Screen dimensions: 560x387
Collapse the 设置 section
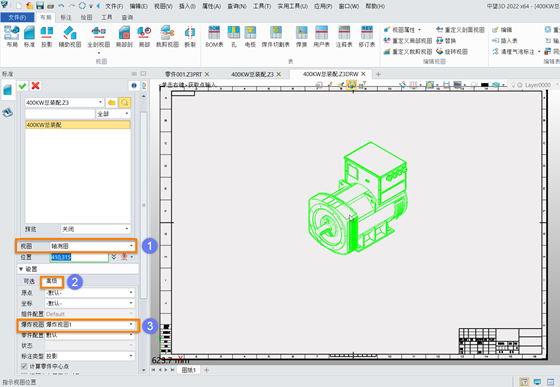coord(21,269)
